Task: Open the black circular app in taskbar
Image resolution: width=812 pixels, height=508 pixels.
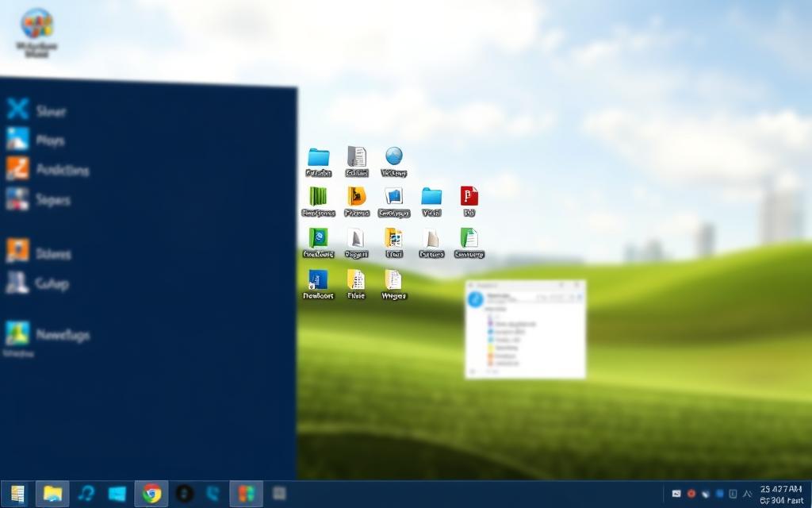Action: click(x=184, y=494)
